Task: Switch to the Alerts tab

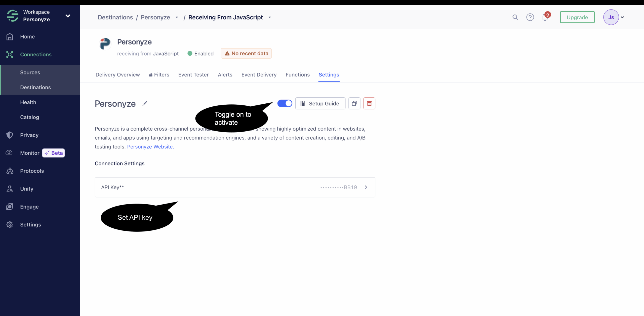Action: [x=225, y=75]
